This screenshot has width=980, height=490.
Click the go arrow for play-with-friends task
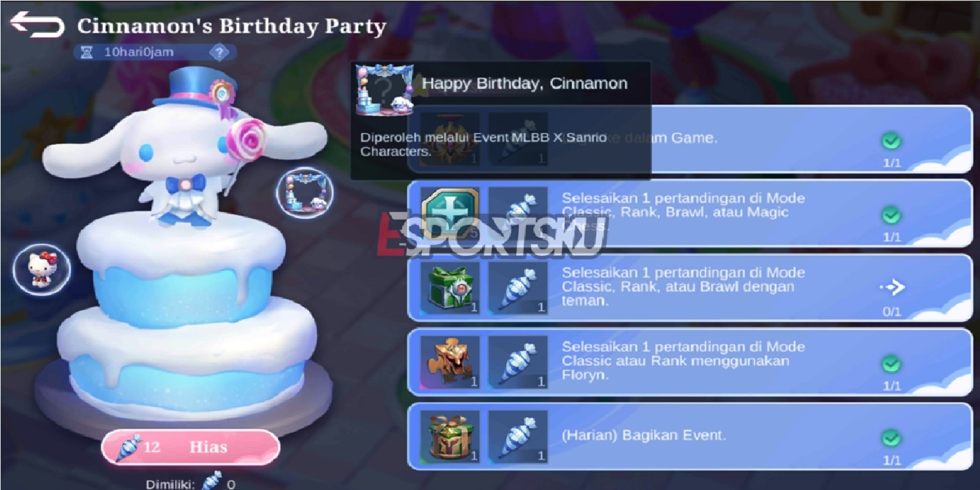(892, 287)
